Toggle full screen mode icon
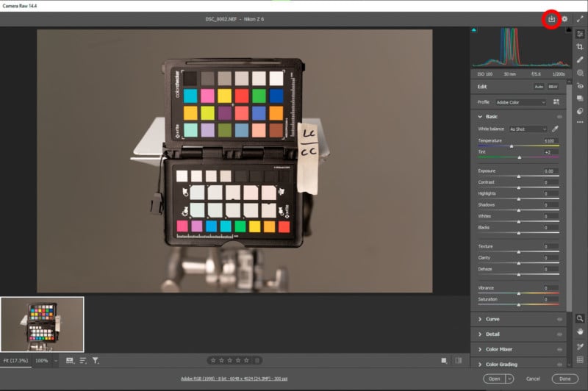This screenshot has height=391, width=588. (580, 19)
